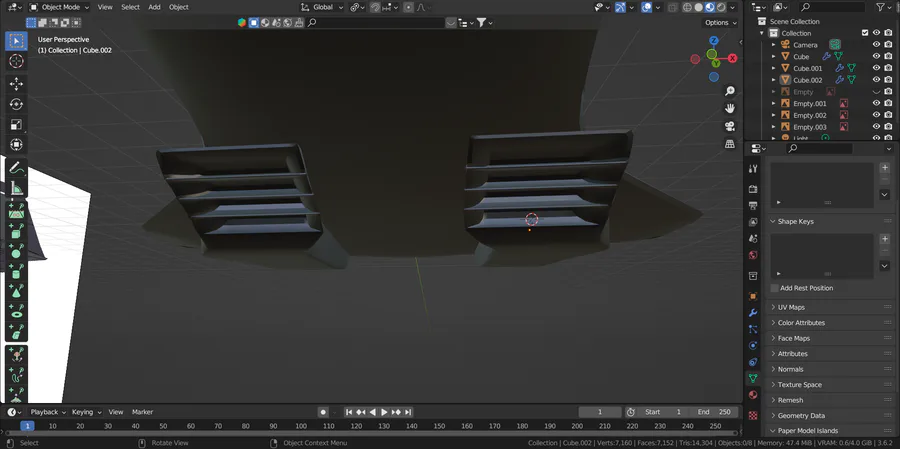Select the Transform tool

16,144
